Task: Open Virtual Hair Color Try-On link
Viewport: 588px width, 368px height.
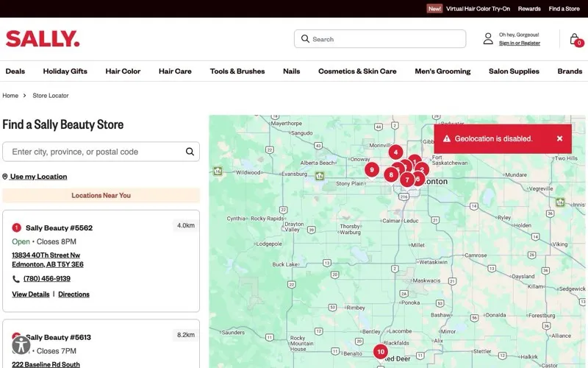Action: click(x=478, y=9)
